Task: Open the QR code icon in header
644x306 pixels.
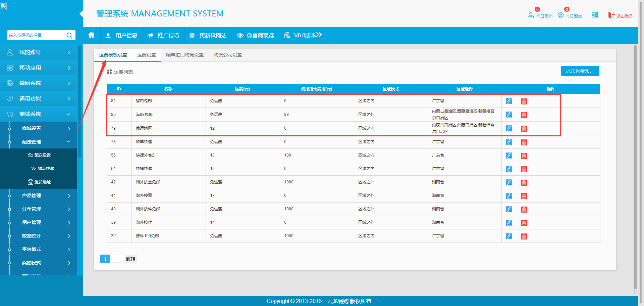Action: click(594, 15)
